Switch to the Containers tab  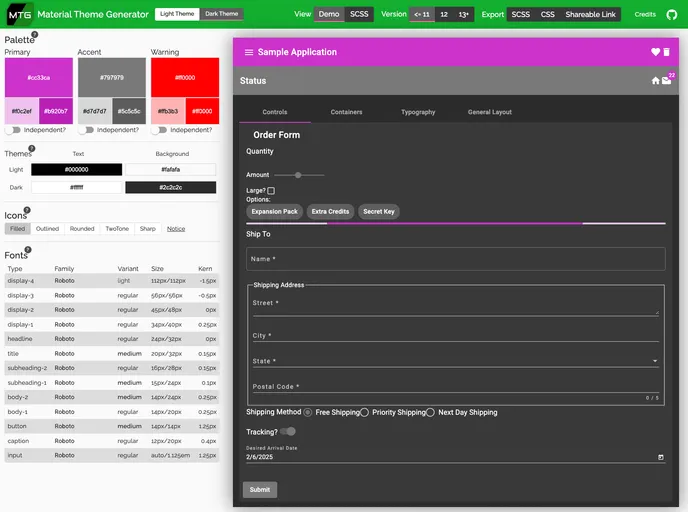(x=346, y=112)
